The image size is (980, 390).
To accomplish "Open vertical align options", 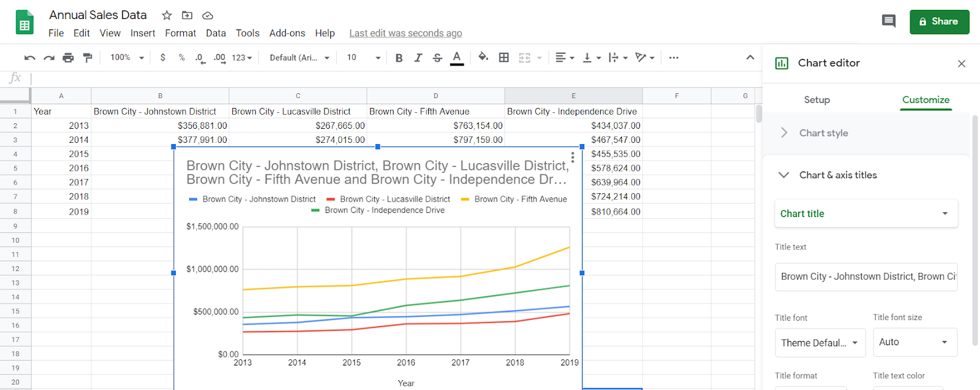I will (x=592, y=58).
